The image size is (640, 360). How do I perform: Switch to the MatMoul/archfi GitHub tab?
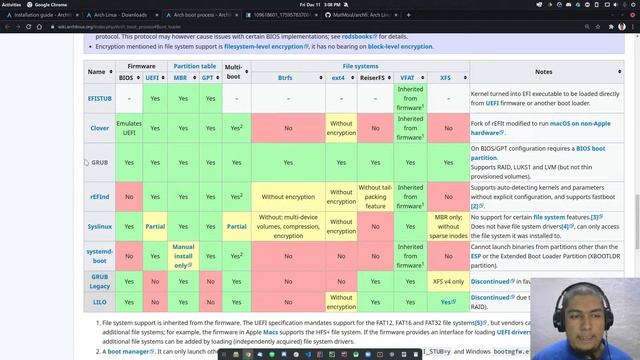[361, 15]
